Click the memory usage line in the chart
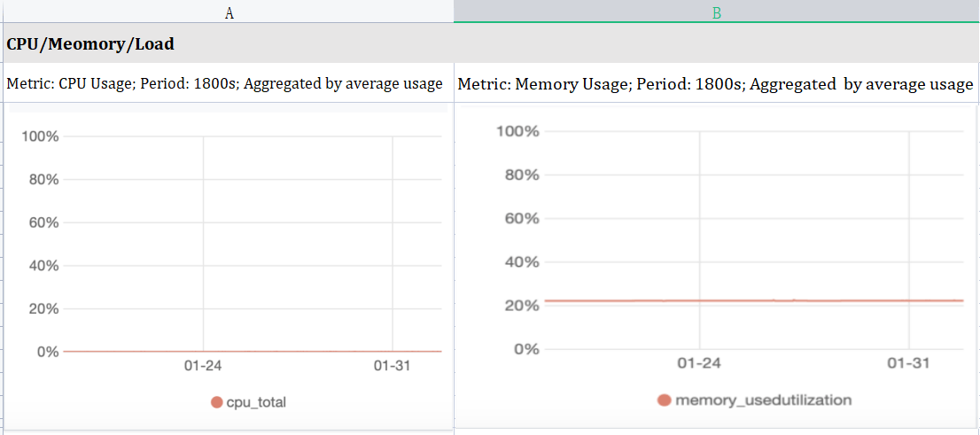This screenshot has width=980, height=435. click(753, 300)
